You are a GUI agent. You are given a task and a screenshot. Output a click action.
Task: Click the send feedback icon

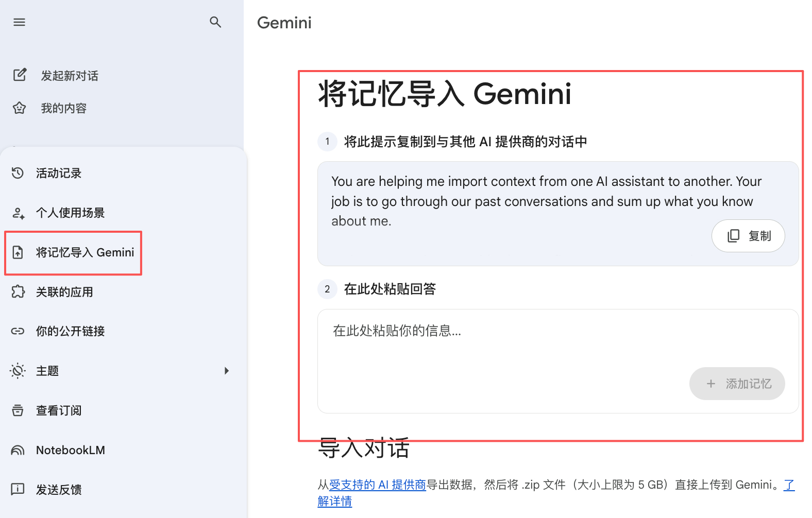click(x=18, y=489)
